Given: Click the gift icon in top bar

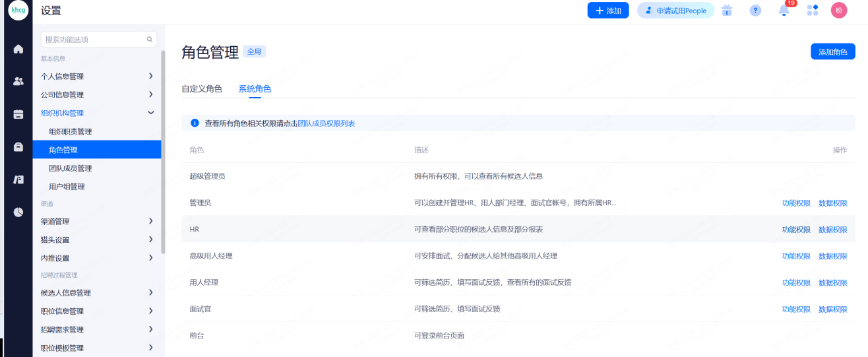Looking at the screenshot, I should (x=727, y=11).
